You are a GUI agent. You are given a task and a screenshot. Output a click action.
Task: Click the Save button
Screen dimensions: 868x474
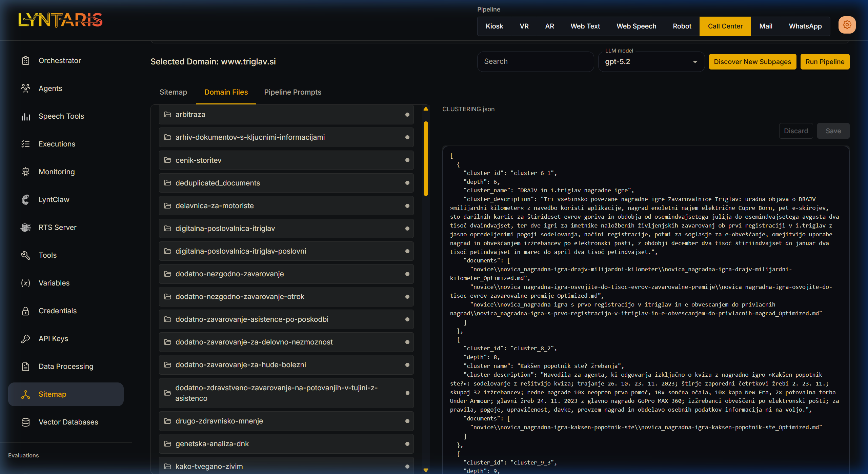pos(833,131)
